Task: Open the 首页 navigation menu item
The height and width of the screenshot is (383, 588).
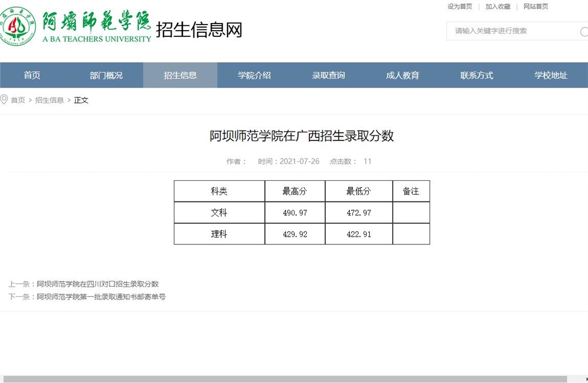Action: (32, 75)
